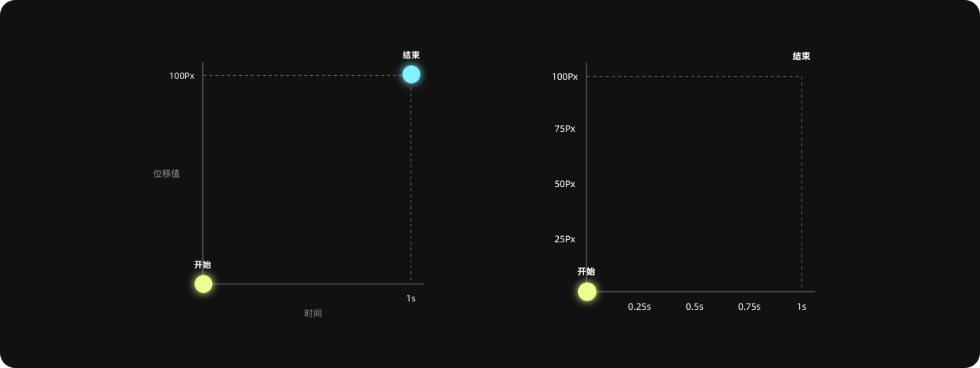Click the 时间 axis label

(312, 313)
